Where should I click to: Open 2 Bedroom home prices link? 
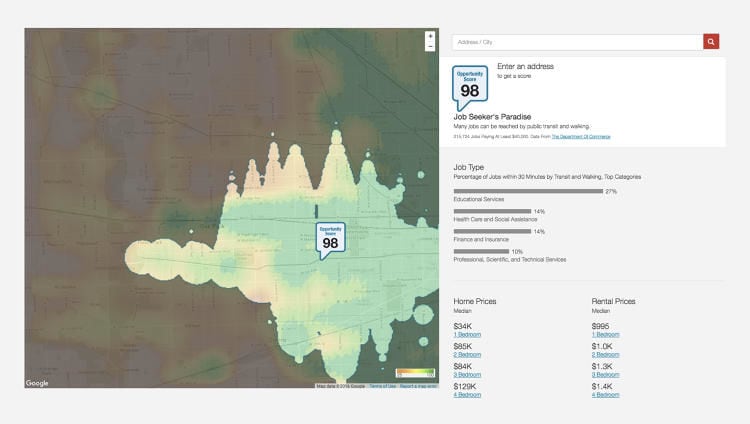tap(467, 354)
